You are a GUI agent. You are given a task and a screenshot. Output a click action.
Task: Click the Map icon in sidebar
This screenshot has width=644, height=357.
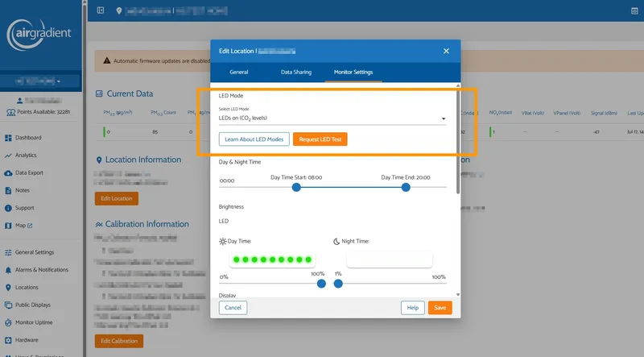point(8,226)
